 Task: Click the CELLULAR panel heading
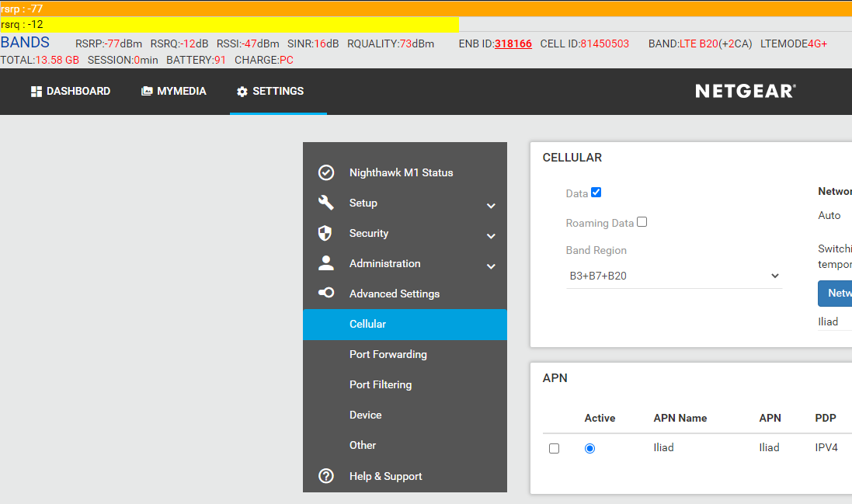572,158
